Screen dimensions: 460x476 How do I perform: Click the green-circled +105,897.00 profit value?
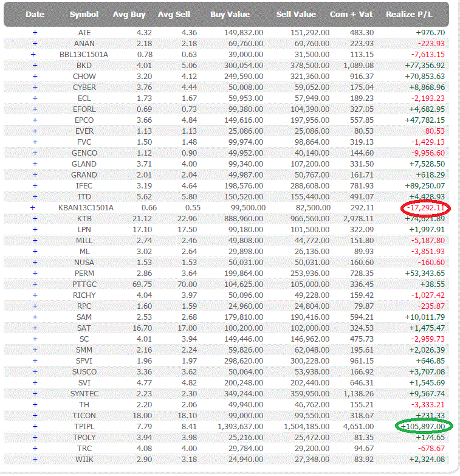[424, 426]
